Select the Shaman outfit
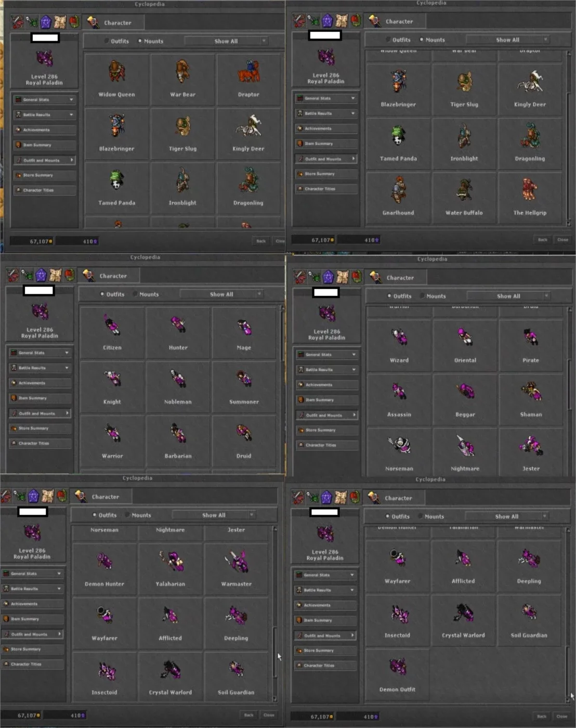Image resolution: width=576 pixels, height=728 pixels. 531,399
